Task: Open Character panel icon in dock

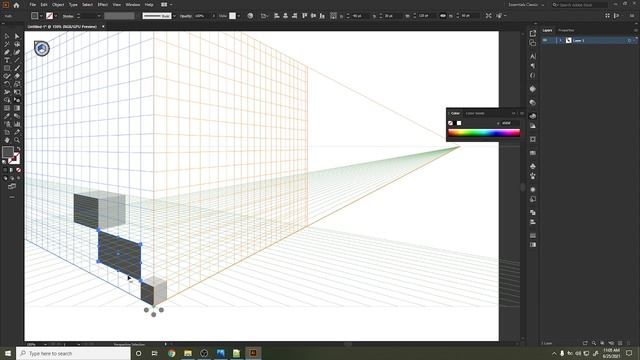Action: coord(533,56)
